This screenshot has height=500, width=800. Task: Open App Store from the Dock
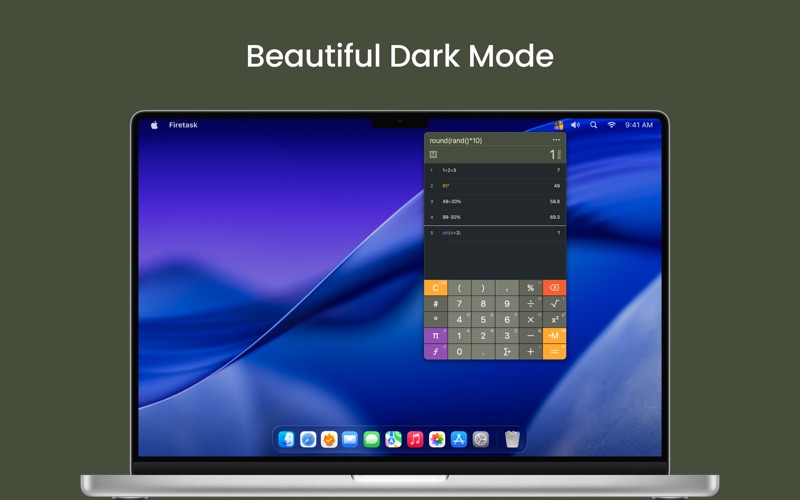coord(459,439)
